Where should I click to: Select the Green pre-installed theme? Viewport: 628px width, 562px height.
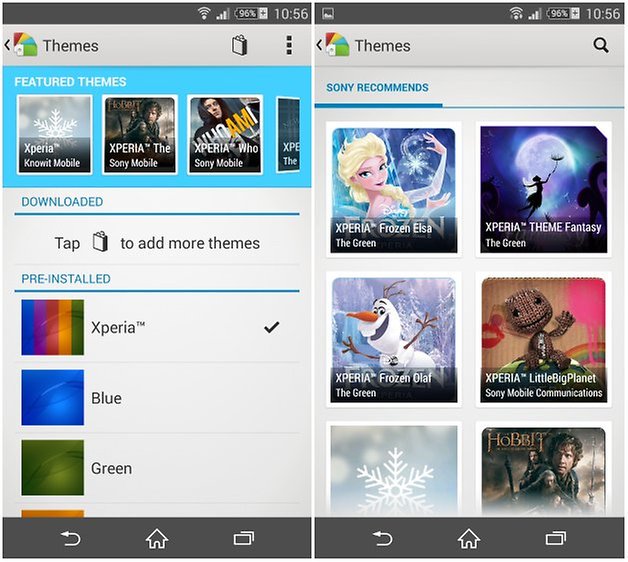coord(157,467)
